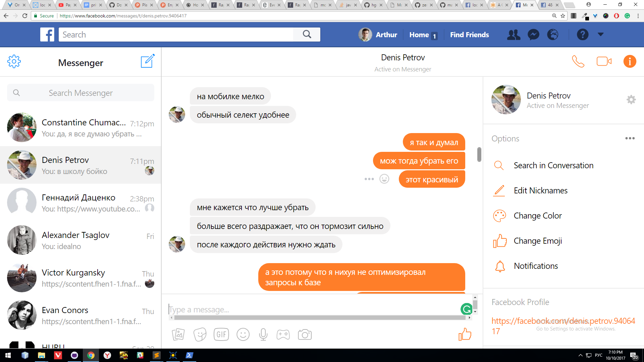644x362 pixels.
Task: Send a thumbs-up like
Action: 465,334
